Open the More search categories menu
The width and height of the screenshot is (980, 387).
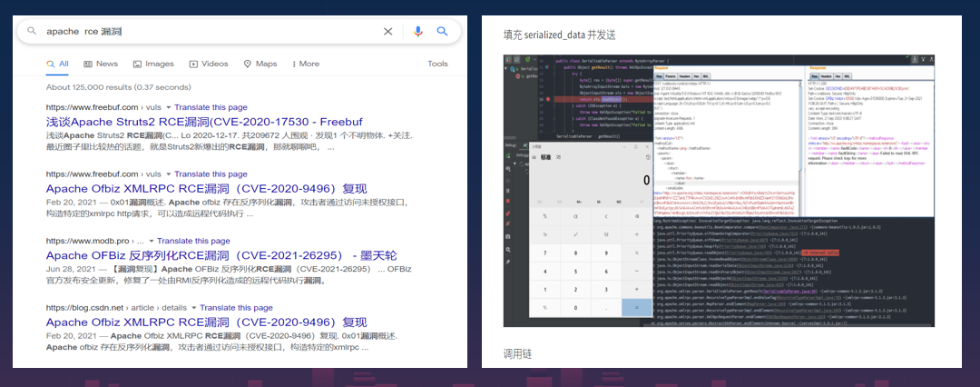click(x=305, y=64)
